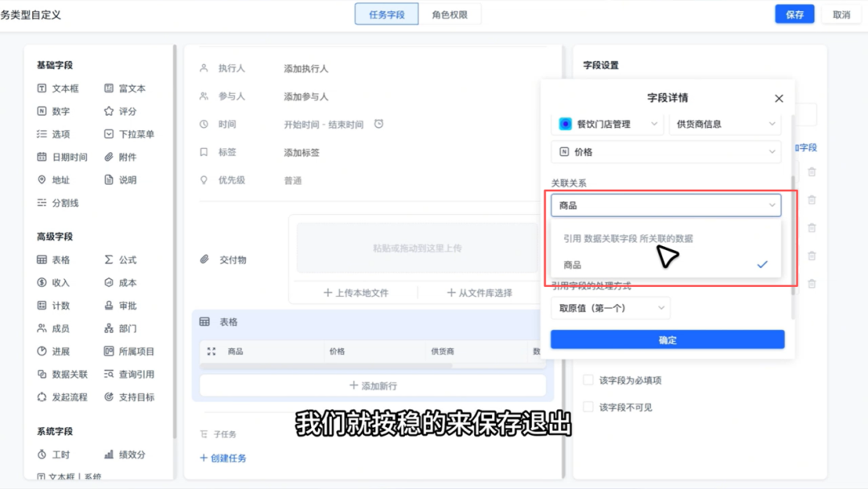Image resolution: width=868 pixels, height=489 pixels.
Task: Click 添加执行人 placeholder
Action: tap(306, 68)
